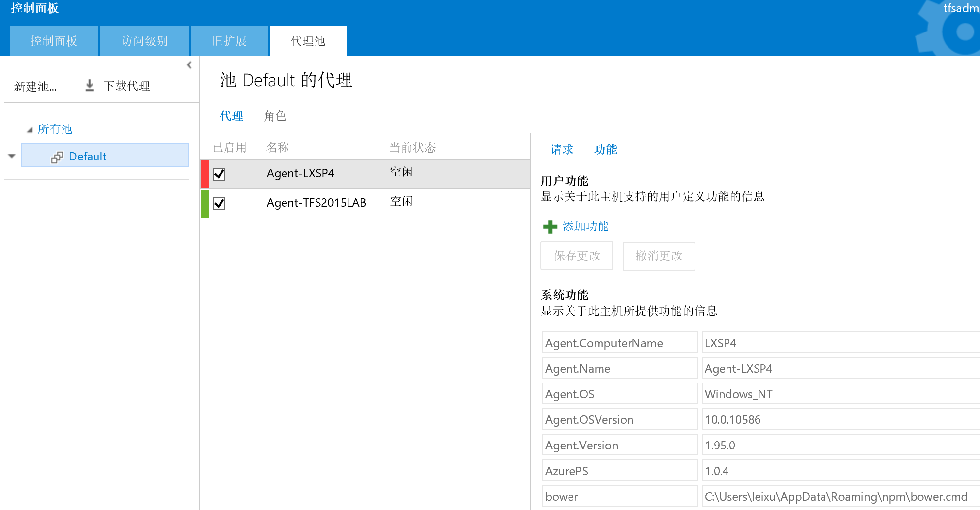Click the AzurePS field

620,471
